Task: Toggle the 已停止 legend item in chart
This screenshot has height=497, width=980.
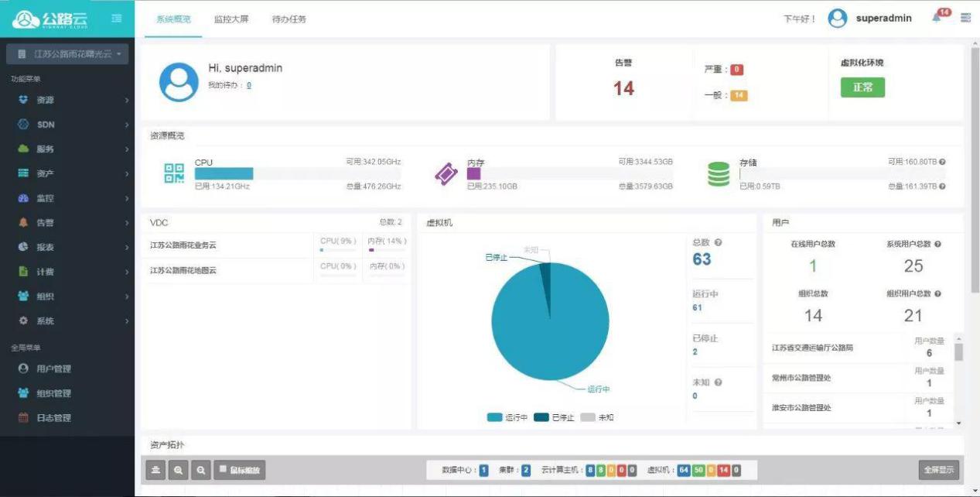Action: click(553, 418)
